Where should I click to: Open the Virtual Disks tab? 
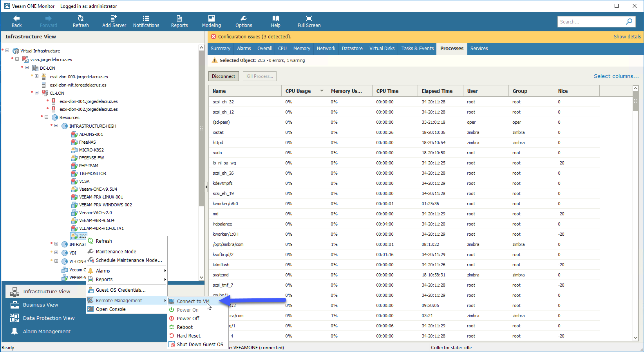coord(382,49)
